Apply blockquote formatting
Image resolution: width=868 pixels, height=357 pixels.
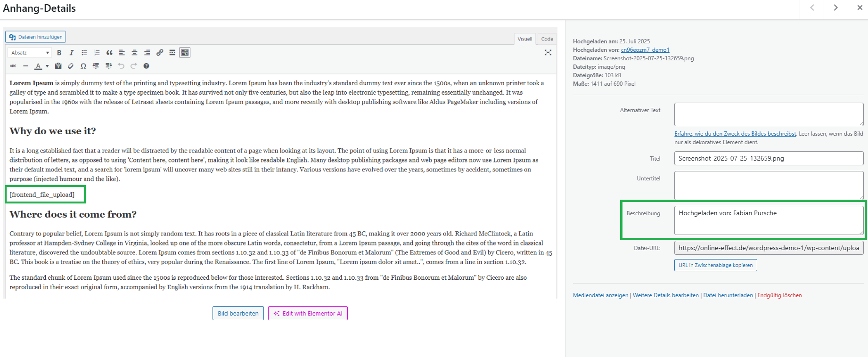pos(109,53)
